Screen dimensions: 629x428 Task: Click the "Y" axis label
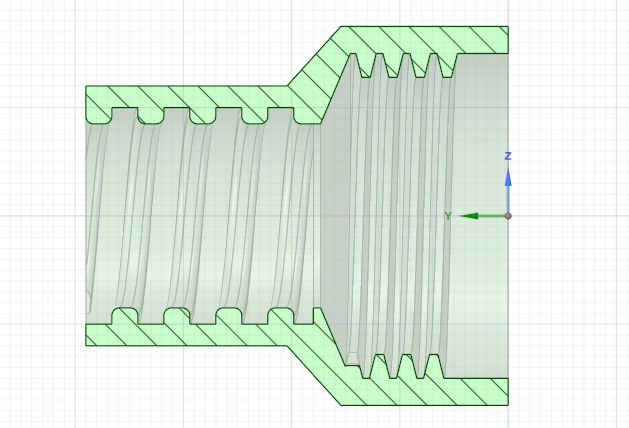448,216
